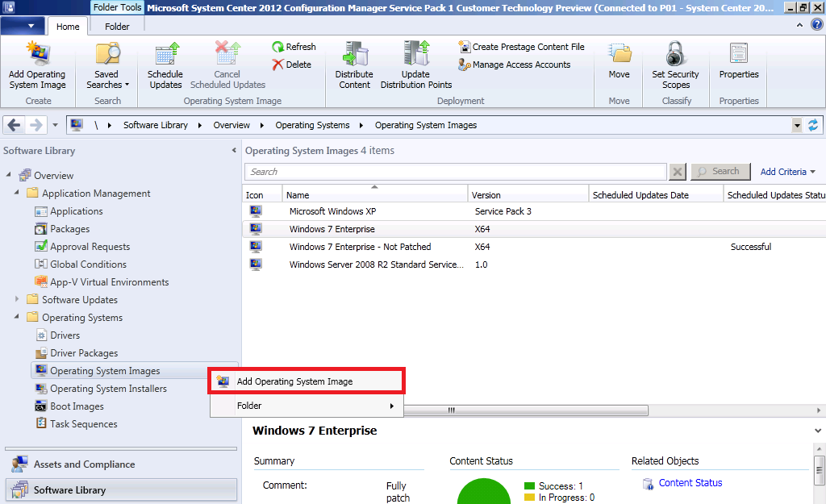Collapse the Overview tree node

(8, 174)
